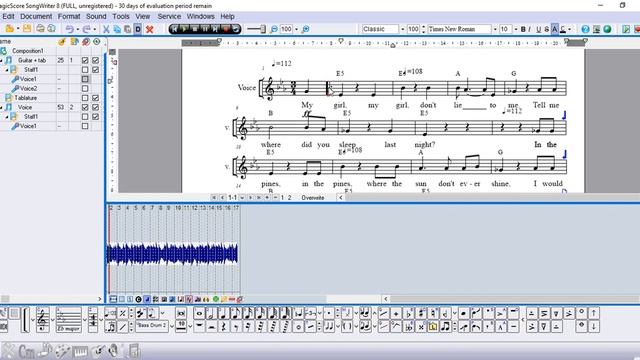The image size is (640, 360).
Task: Click the Cut scissors icon
Action: pos(106,29)
